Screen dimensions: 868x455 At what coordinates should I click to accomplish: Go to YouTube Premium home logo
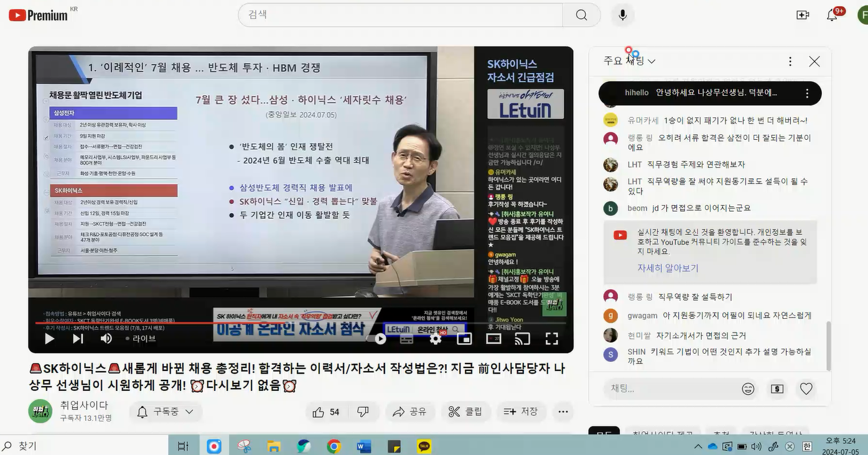point(39,15)
